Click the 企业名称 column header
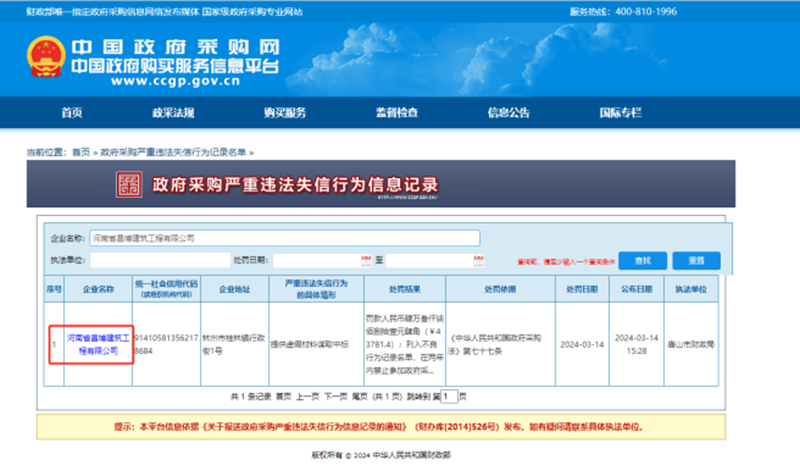The height and width of the screenshot is (476, 800). (98, 289)
